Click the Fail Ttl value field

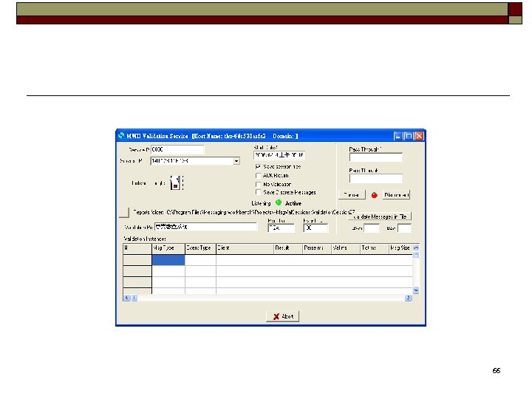pos(316,228)
